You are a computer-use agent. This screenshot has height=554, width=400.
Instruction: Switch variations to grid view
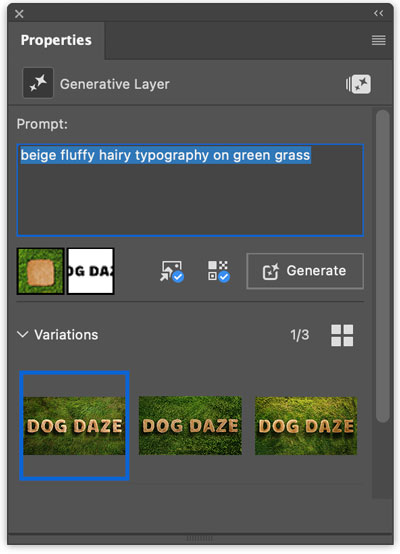[342, 335]
